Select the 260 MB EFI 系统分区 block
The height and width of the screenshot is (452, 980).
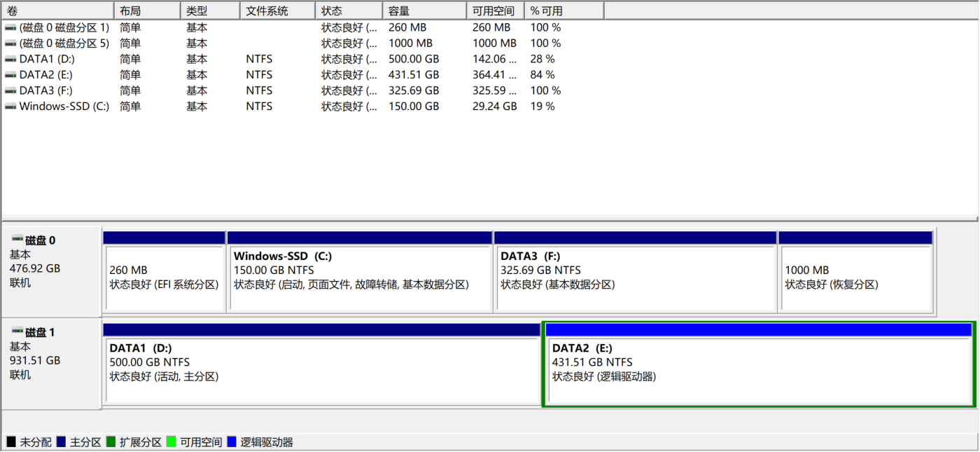(x=164, y=272)
